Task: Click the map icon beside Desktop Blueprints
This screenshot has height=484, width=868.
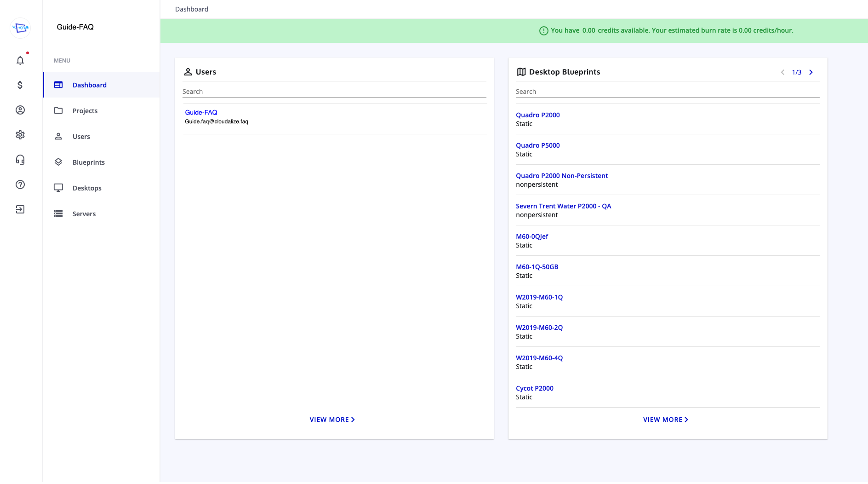Action: (x=521, y=72)
